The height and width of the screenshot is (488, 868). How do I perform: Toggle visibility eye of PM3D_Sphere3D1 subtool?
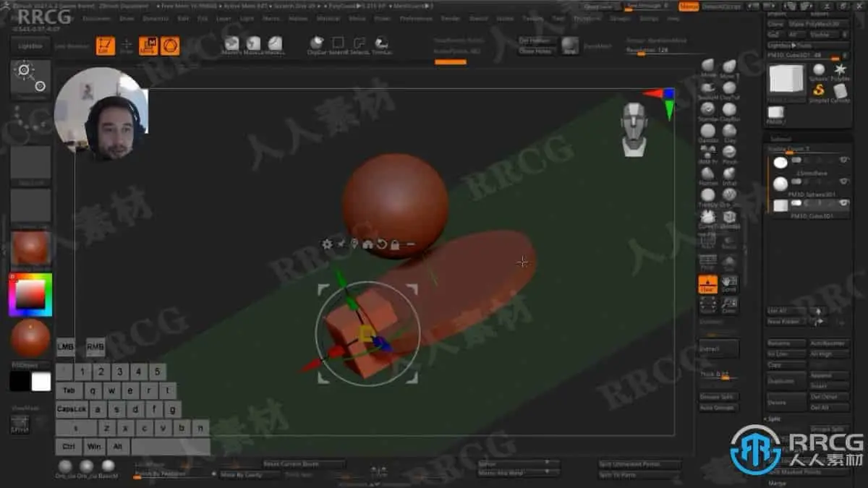(x=843, y=181)
